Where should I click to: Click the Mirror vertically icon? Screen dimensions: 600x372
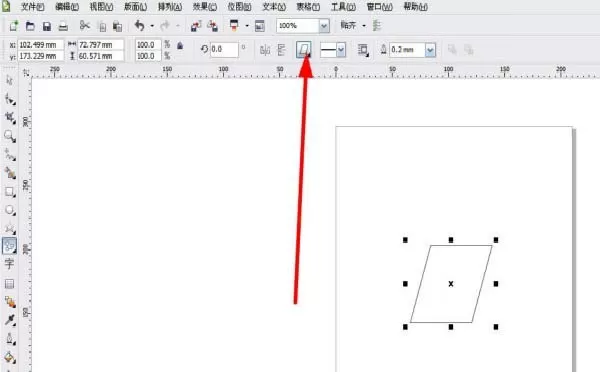282,50
